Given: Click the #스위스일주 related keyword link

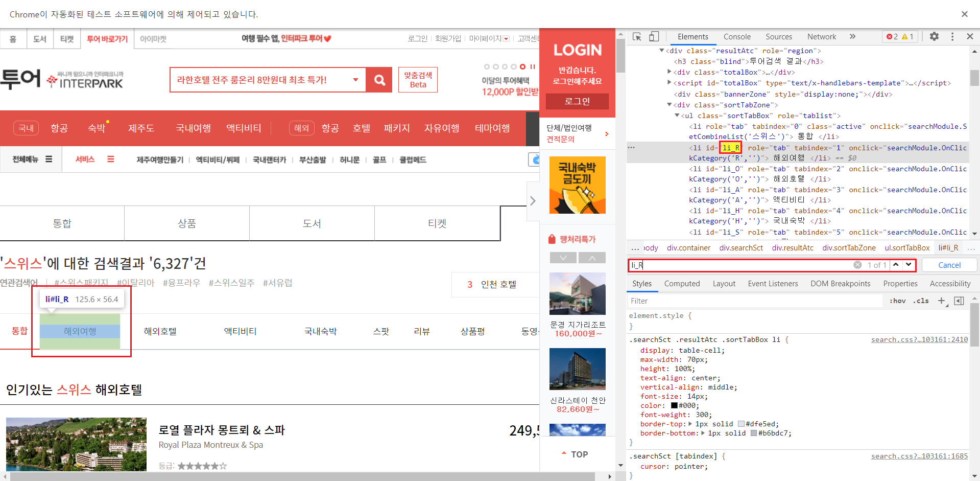Looking at the screenshot, I should (x=231, y=283).
